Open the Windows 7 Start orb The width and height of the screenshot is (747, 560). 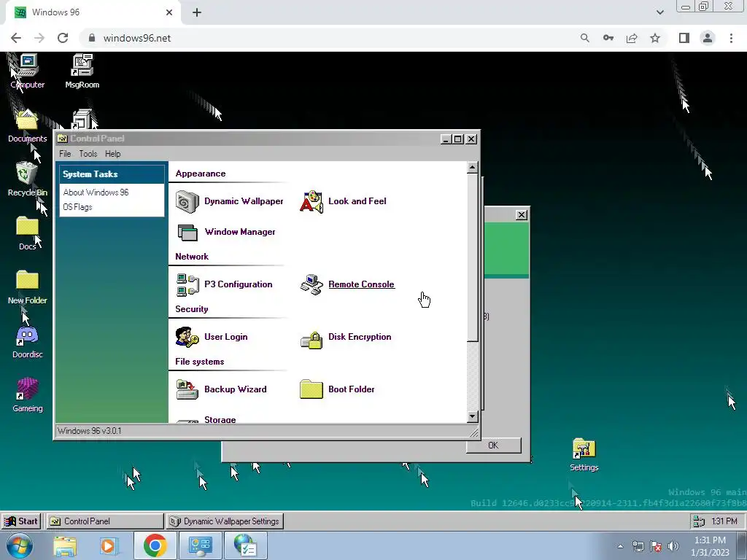click(20, 546)
